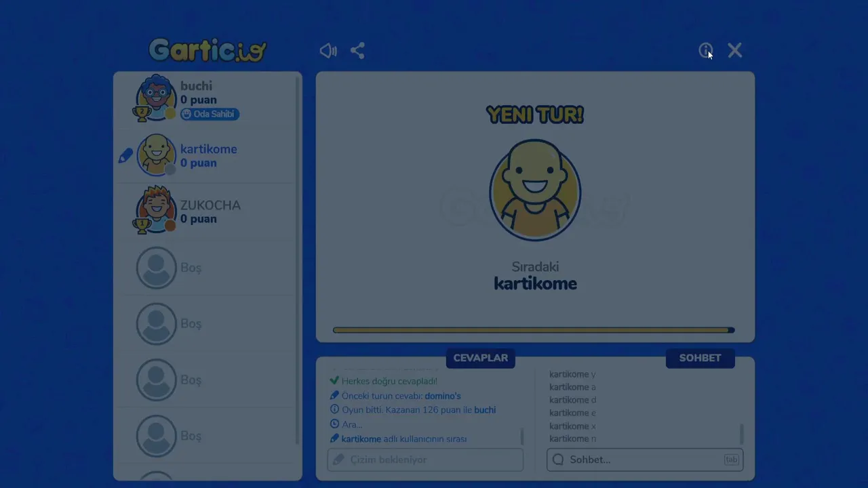Click the green check icon in answers

tap(334, 381)
